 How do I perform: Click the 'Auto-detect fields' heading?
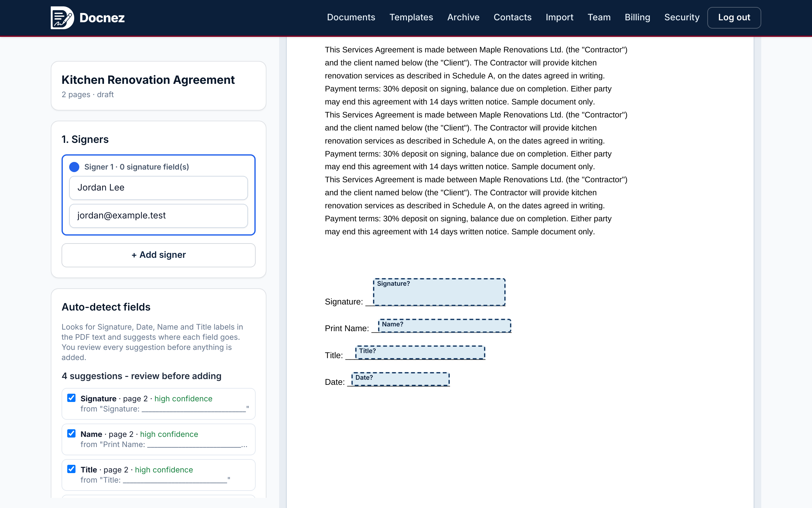point(106,307)
